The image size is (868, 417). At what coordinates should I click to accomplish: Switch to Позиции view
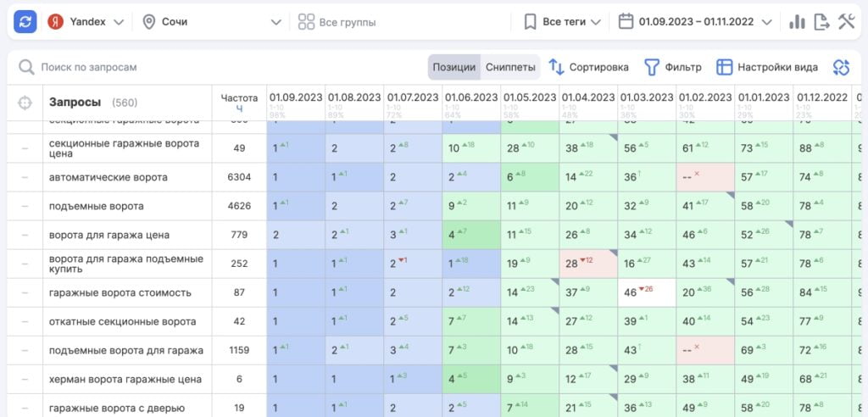(x=453, y=67)
